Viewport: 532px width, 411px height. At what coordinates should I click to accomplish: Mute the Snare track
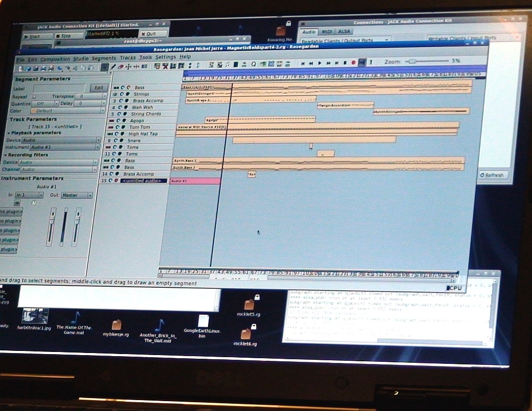pos(116,140)
